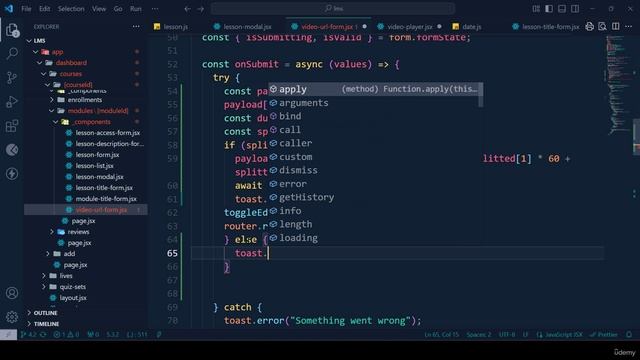Open the Run menu

click(x=136, y=9)
